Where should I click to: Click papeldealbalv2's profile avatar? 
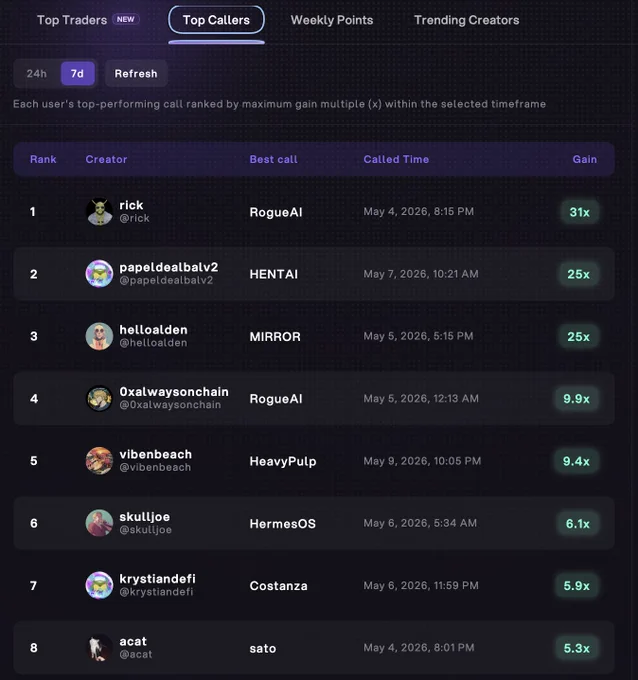pos(99,274)
